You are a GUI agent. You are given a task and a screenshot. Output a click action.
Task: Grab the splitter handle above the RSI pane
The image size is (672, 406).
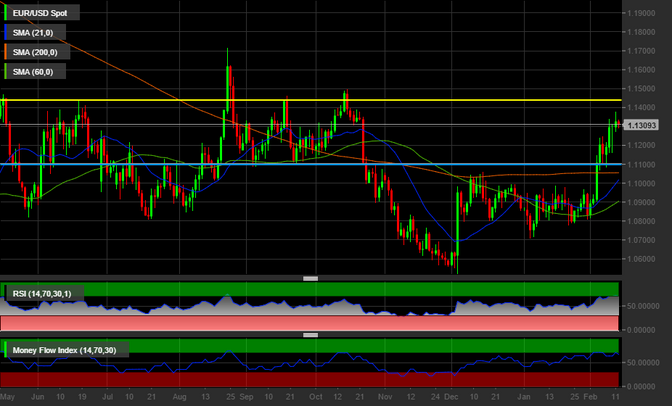[310, 278]
